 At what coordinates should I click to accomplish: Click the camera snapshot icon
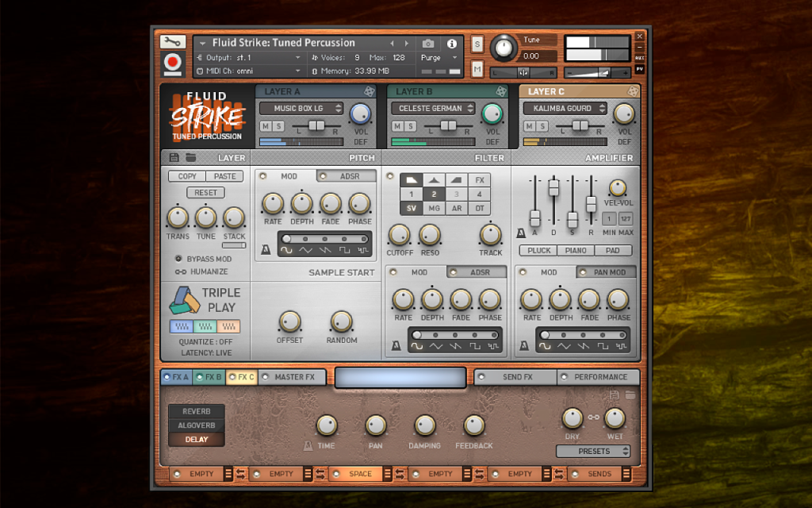click(427, 44)
